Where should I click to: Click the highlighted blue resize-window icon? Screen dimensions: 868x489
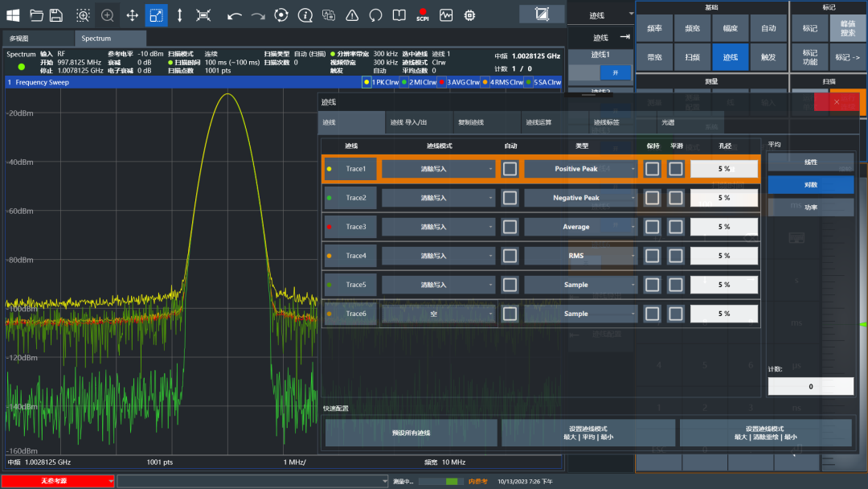156,15
